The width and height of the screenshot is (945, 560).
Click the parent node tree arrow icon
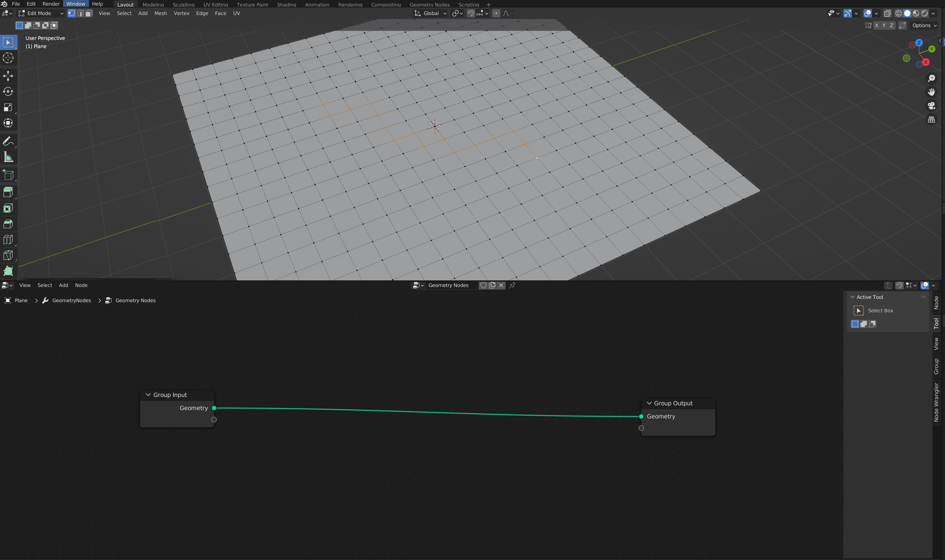888,285
